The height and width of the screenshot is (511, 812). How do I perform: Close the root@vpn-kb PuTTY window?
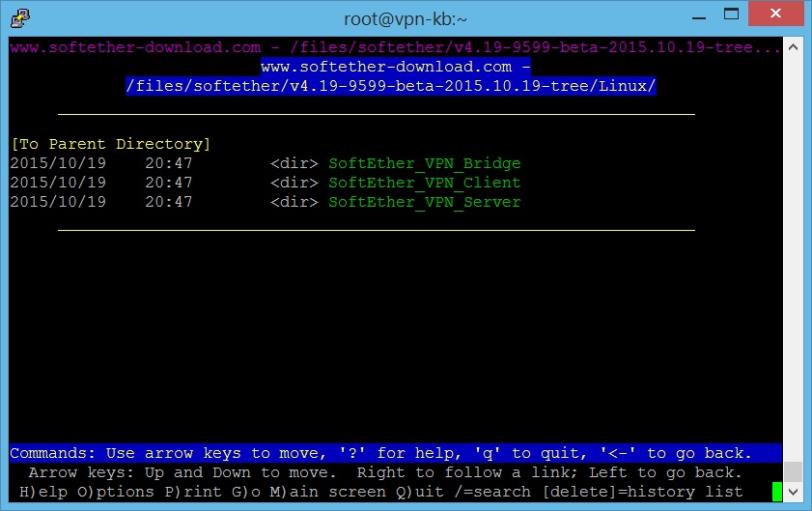pos(775,14)
